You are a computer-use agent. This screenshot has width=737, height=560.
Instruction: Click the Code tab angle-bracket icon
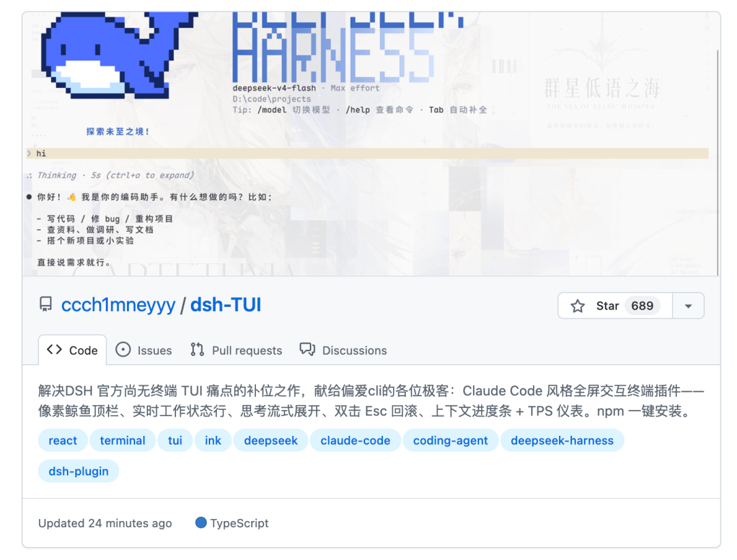54,349
